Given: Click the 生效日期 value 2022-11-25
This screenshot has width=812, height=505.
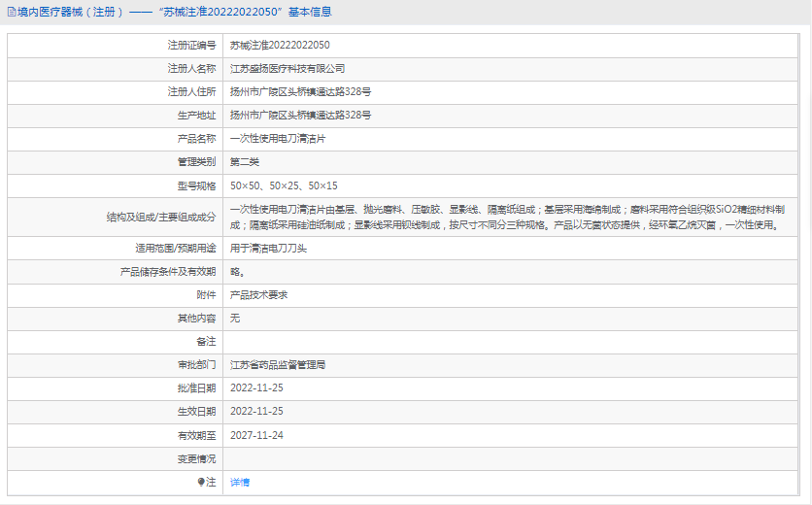Looking at the screenshot, I should click(256, 411).
